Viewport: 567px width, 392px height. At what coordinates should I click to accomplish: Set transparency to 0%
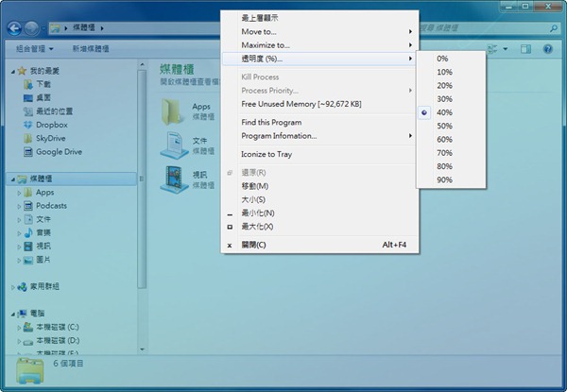(451, 59)
